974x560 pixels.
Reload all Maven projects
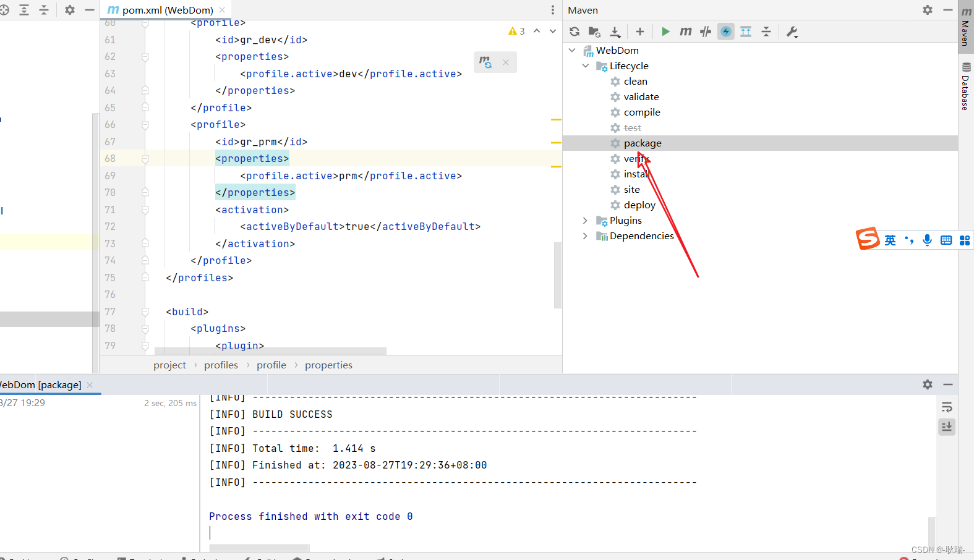(575, 32)
